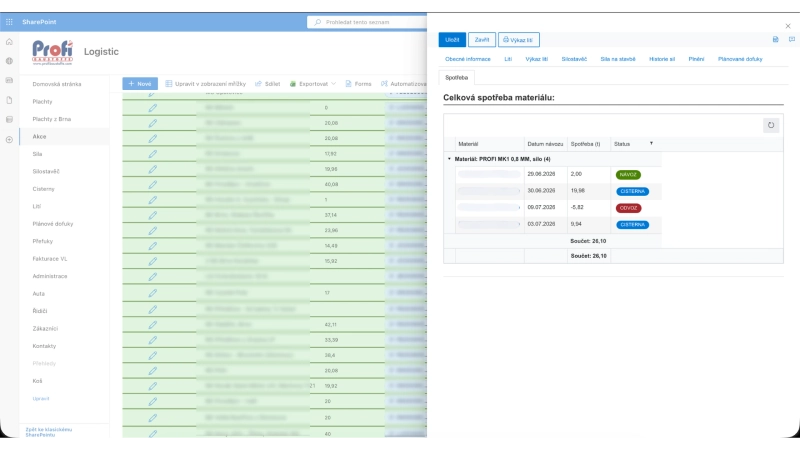Click CISTERNA badge in 03.07.2026 row
Screen dimensions: 800x450
click(x=633, y=224)
